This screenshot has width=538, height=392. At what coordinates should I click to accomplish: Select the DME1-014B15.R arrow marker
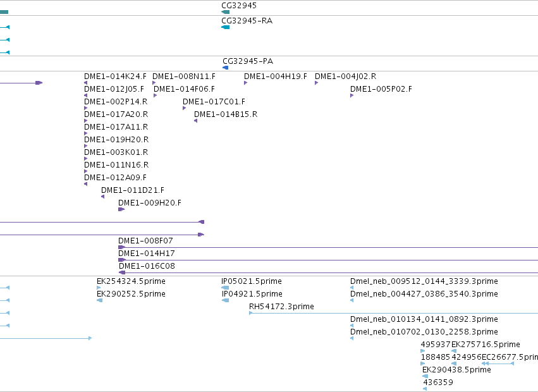click(195, 121)
